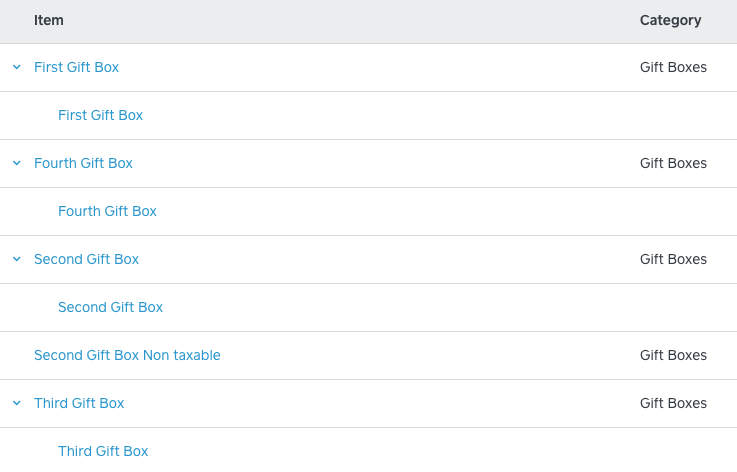Image resolution: width=737 pixels, height=472 pixels.
Task: Collapse the First Gift Box row chevron
Action: 17,68
